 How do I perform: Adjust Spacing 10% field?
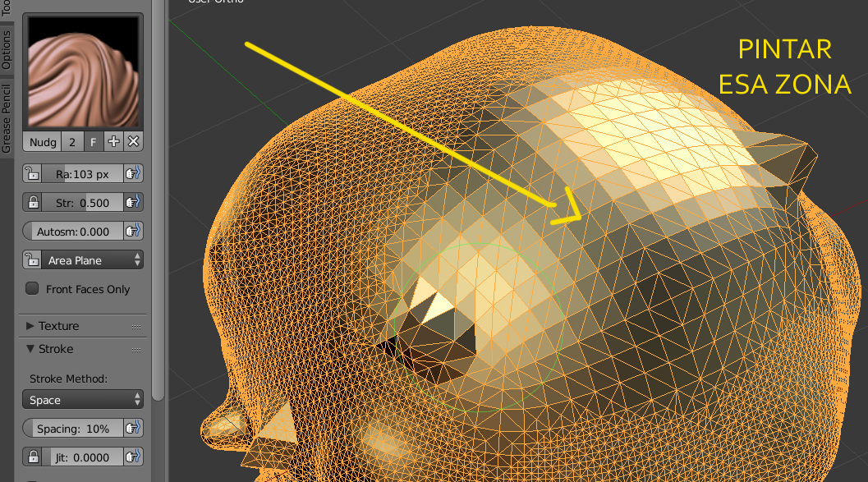(x=72, y=429)
